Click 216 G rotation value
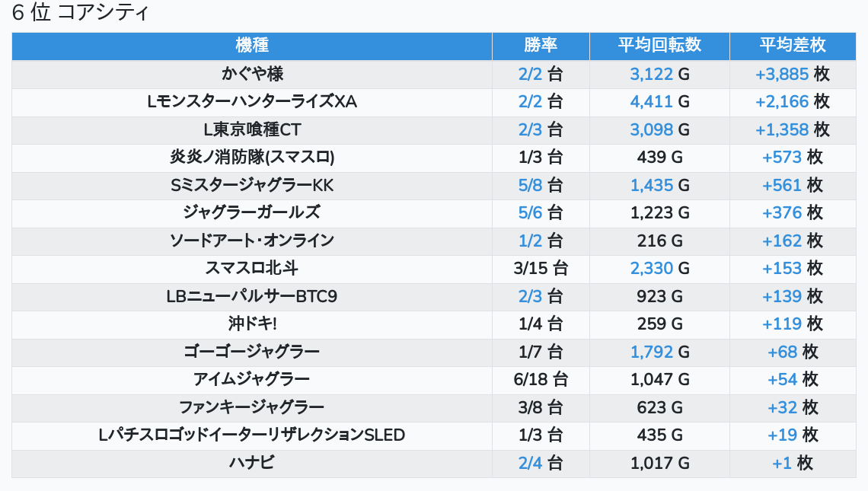The height and width of the screenshot is (491, 868). click(x=659, y=241)
